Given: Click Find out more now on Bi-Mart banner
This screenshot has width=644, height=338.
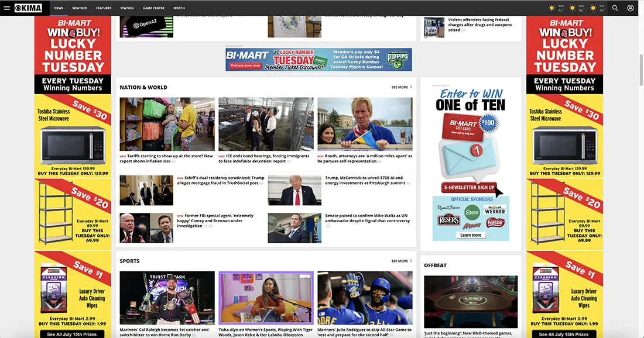Looking at the screenshot, I should click(x=245, y=65).
